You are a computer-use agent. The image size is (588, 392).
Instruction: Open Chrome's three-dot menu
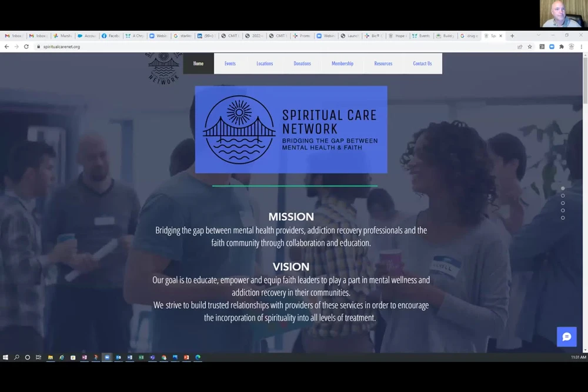tap(582, 46)
